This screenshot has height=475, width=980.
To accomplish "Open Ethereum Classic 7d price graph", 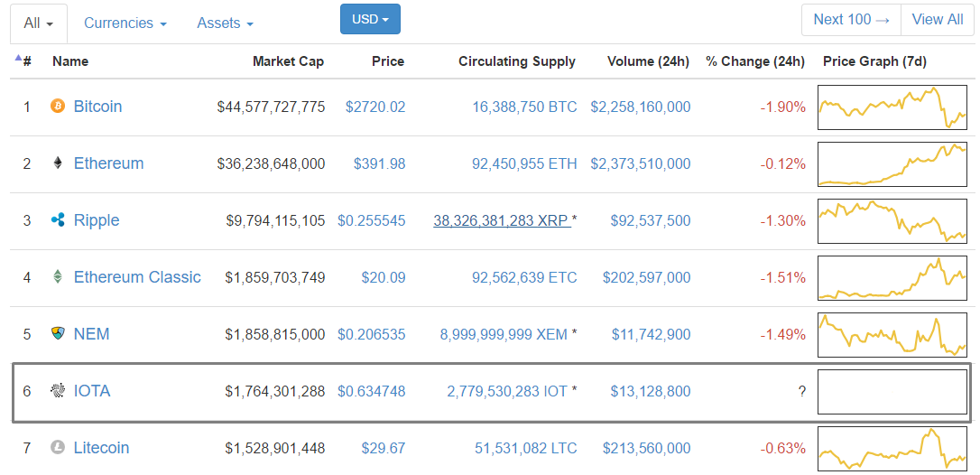I will (x=892, y=278).
